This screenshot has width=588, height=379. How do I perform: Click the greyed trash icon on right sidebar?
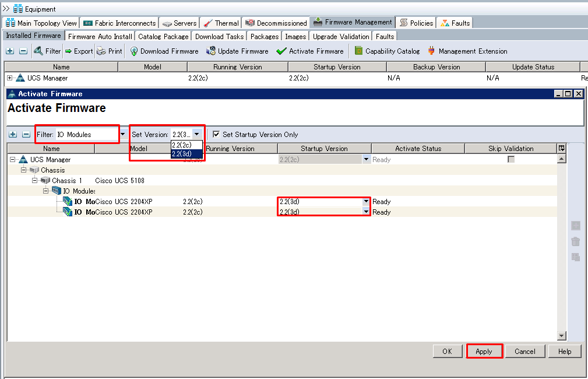click(576, 241)
